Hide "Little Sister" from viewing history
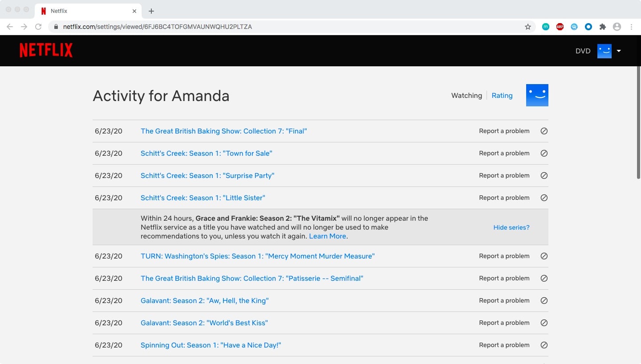Viewport: 641px width, 364px height. 544,198
